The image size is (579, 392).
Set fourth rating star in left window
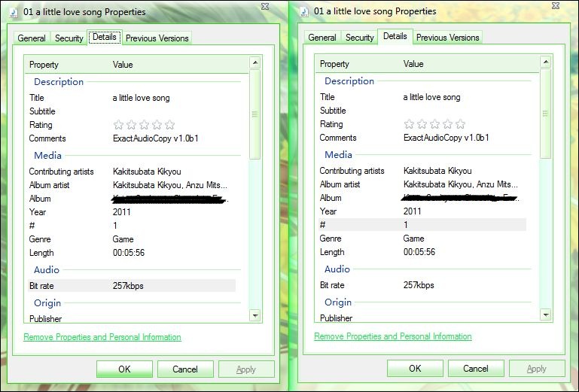[x=157, y=125]
